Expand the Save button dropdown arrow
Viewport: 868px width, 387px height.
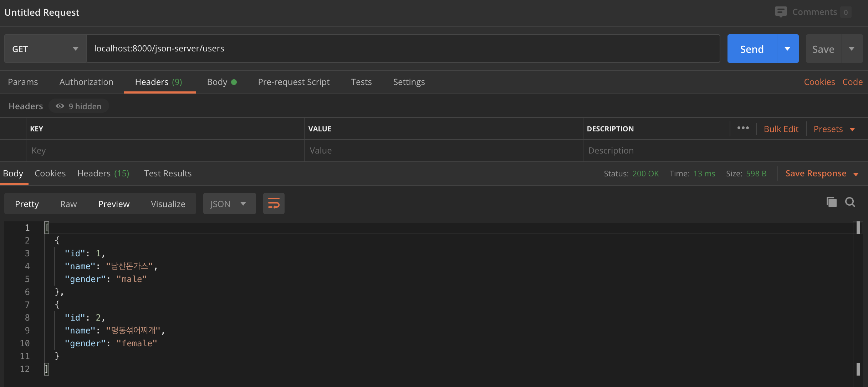coord(852,49)
